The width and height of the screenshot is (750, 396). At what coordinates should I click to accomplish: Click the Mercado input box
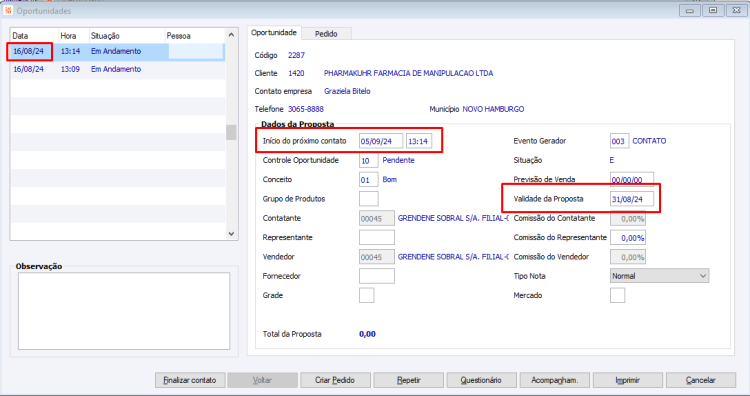[x=618, y=295]
